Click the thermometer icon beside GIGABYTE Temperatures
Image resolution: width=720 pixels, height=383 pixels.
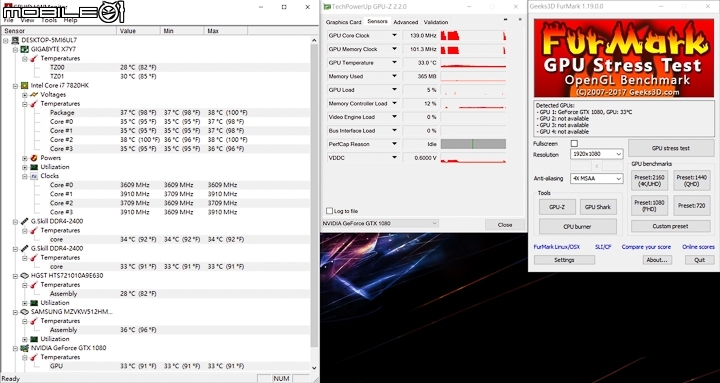[34, 58]
